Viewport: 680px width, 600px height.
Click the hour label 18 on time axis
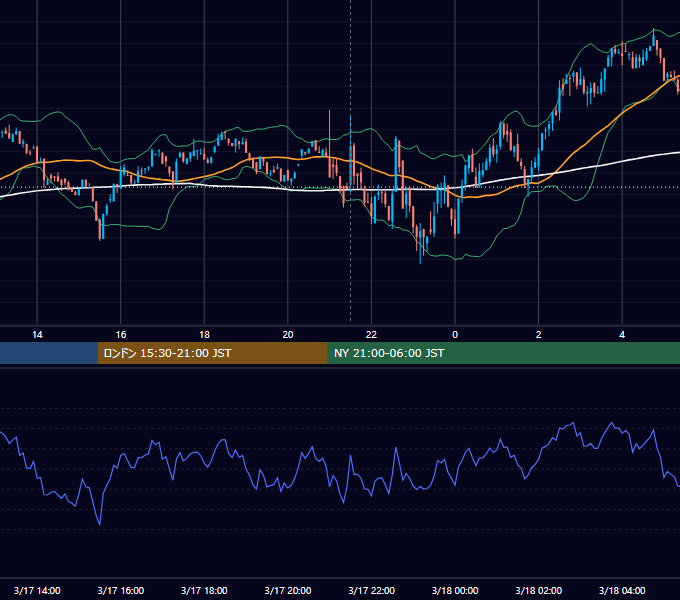[204, 335]
